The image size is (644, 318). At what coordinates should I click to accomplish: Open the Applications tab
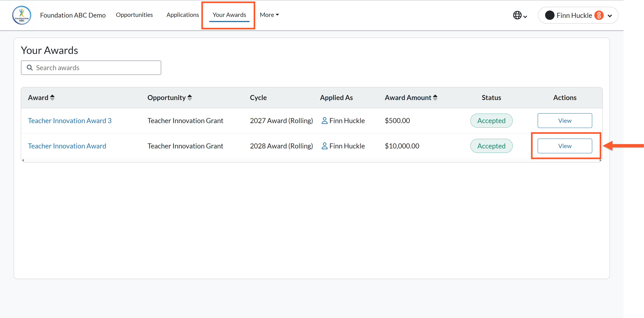point(183,15)
